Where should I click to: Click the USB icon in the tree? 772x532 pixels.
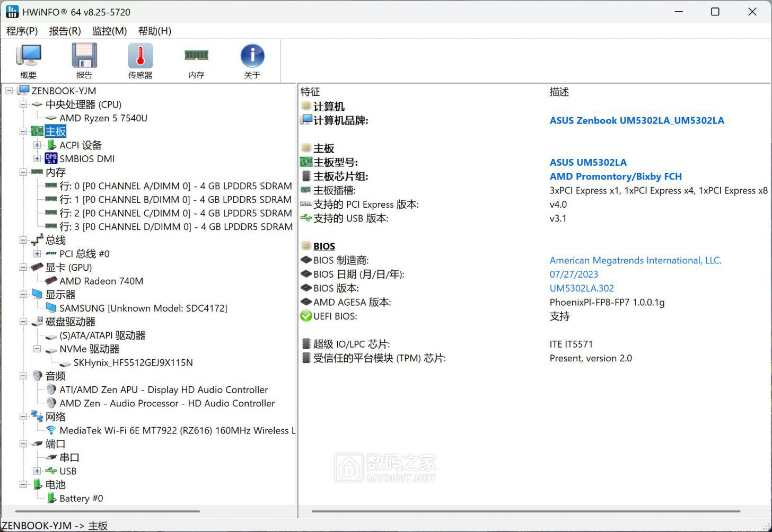51,471
